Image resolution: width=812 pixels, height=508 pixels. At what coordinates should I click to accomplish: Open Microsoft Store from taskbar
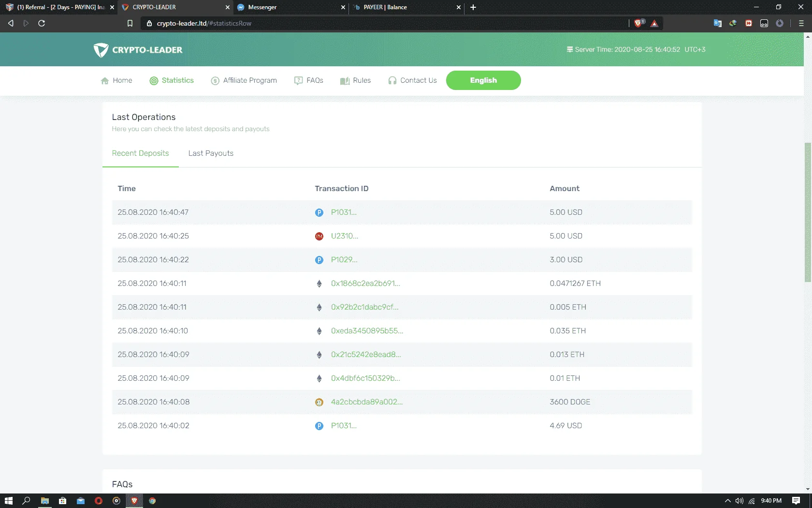(x=63, y=501)
